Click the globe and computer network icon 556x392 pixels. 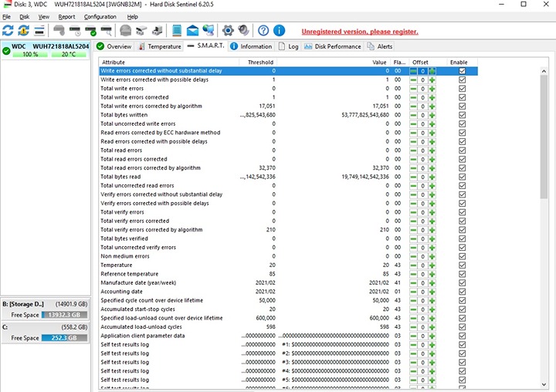click(x=208, y=31)
